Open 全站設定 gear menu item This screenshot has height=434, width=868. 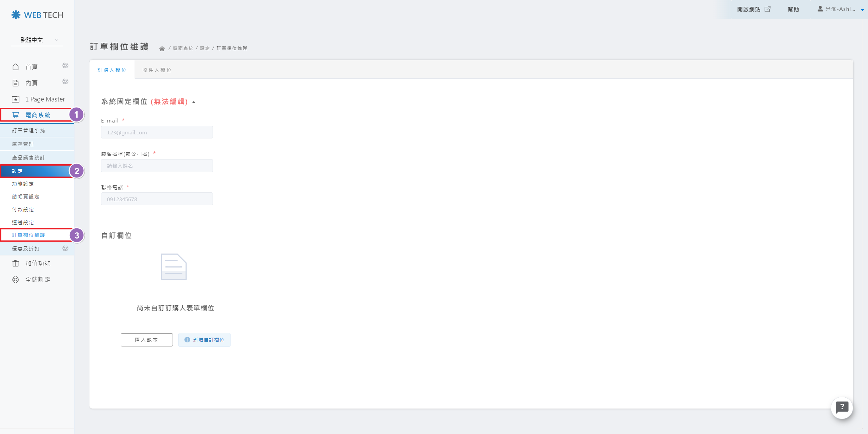point(38,280)
